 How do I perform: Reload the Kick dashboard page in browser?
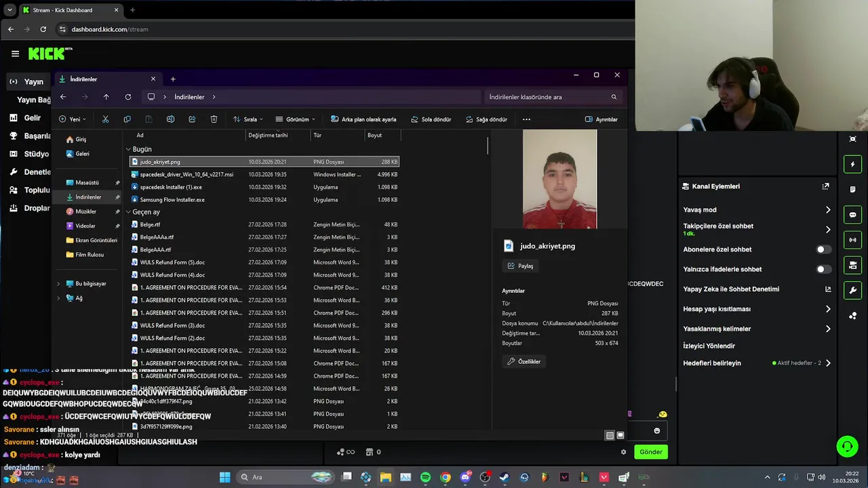point(43,29)
